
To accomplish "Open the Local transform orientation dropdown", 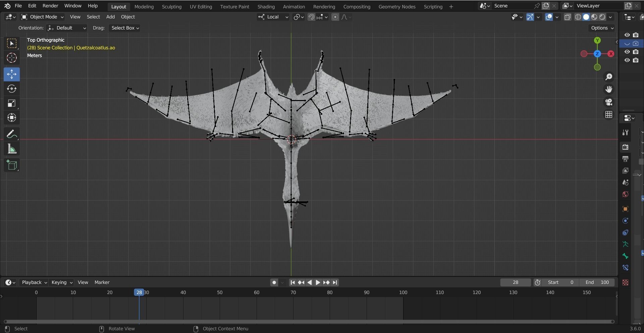I will [x=273, y=17].
